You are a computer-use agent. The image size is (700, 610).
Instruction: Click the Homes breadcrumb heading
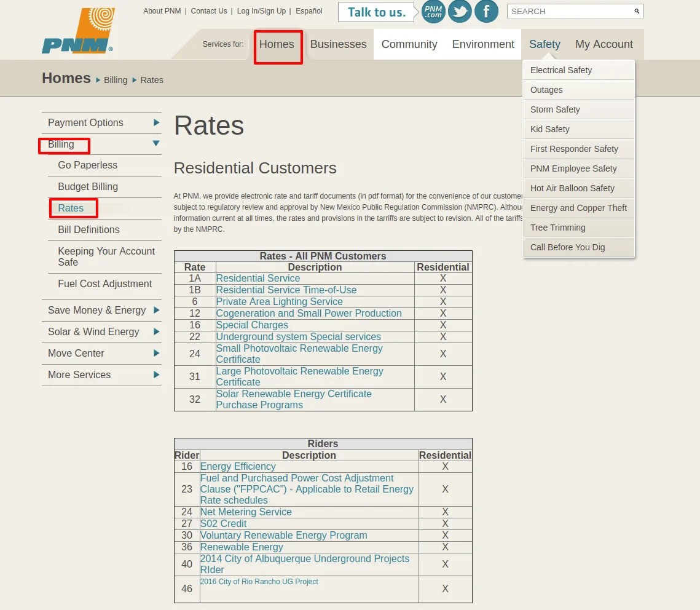[x=66, y=78]
